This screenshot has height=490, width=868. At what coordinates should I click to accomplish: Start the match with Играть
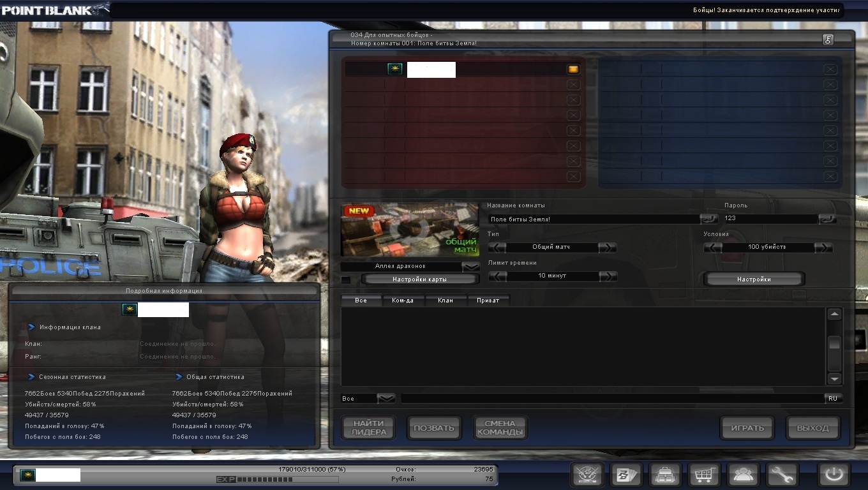coord(747,427)
